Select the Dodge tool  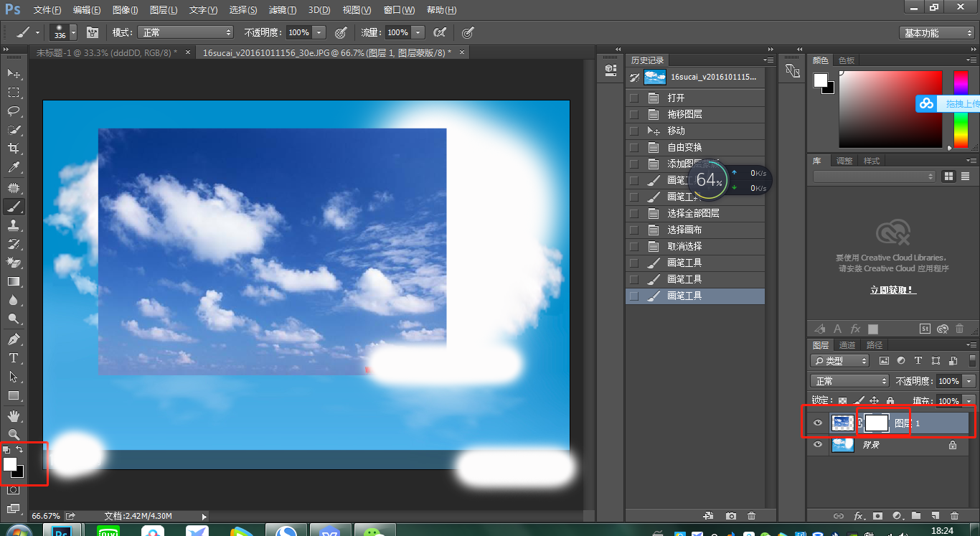(x=14, y=319)
